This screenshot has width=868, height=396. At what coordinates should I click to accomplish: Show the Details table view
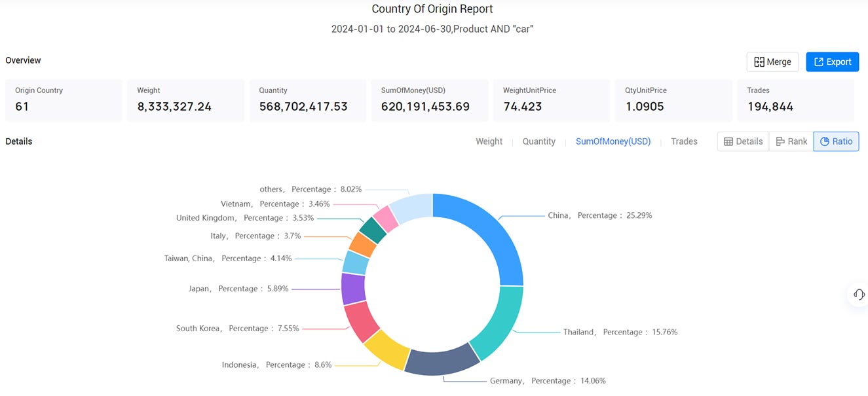tap(743, 141)
